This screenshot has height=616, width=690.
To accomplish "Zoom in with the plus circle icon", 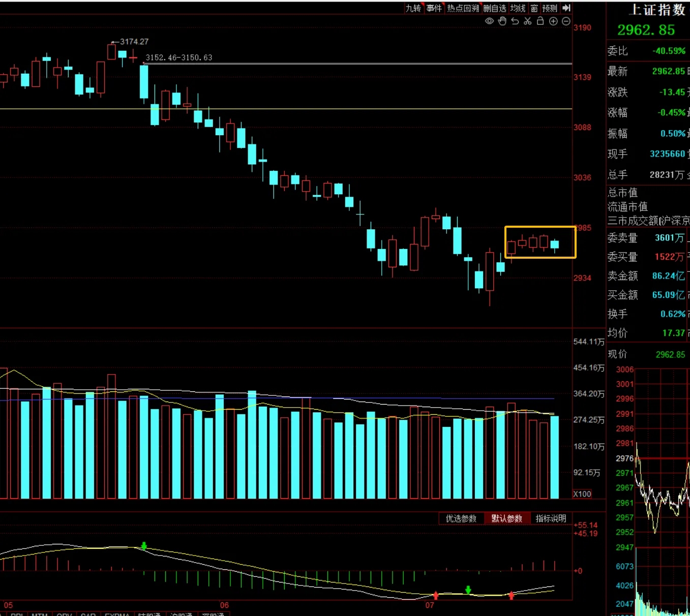I will 553,21.
